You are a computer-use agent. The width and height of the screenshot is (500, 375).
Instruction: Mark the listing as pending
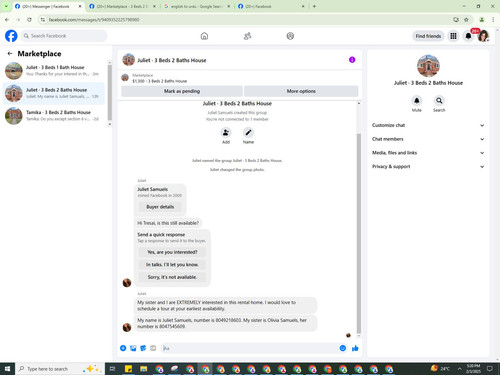click(182, 91)
